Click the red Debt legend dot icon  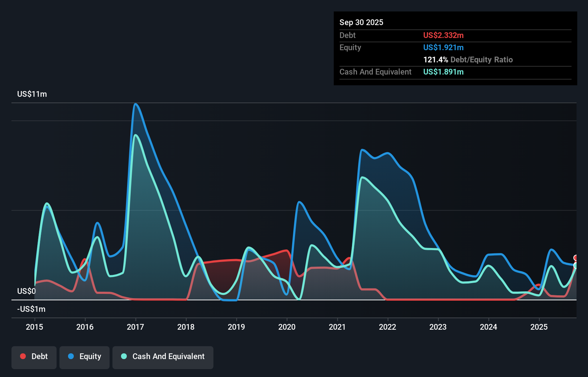point(23,356)
